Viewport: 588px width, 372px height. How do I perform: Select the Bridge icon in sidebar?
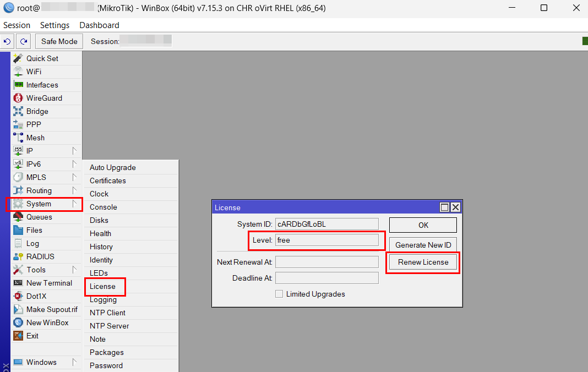[x=18, y=111]
